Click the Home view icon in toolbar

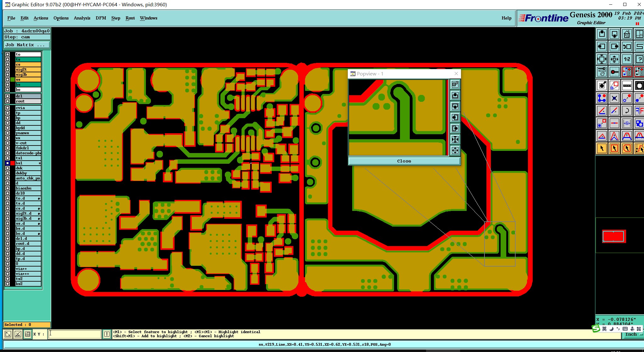[627, 34]
